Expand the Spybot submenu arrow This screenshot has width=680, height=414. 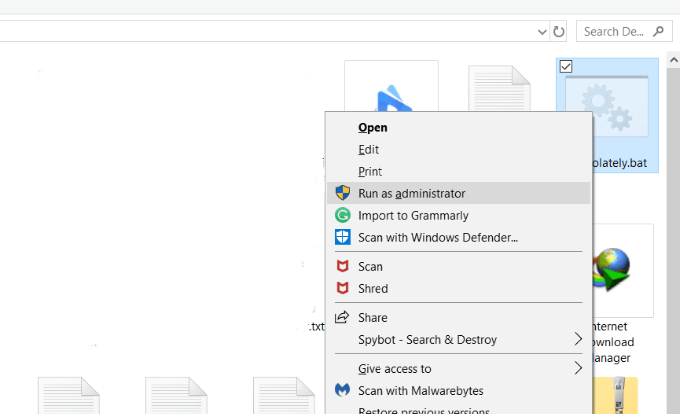578,339
